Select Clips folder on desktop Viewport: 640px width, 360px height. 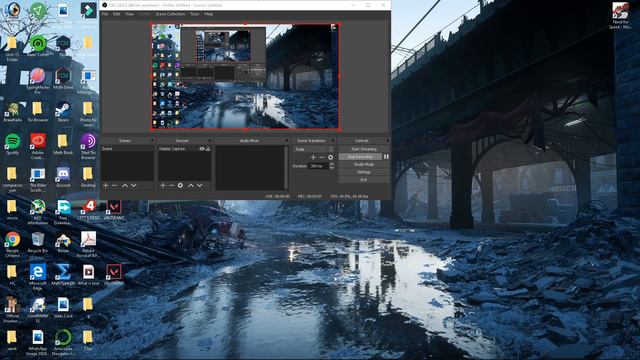coord(88,340)
